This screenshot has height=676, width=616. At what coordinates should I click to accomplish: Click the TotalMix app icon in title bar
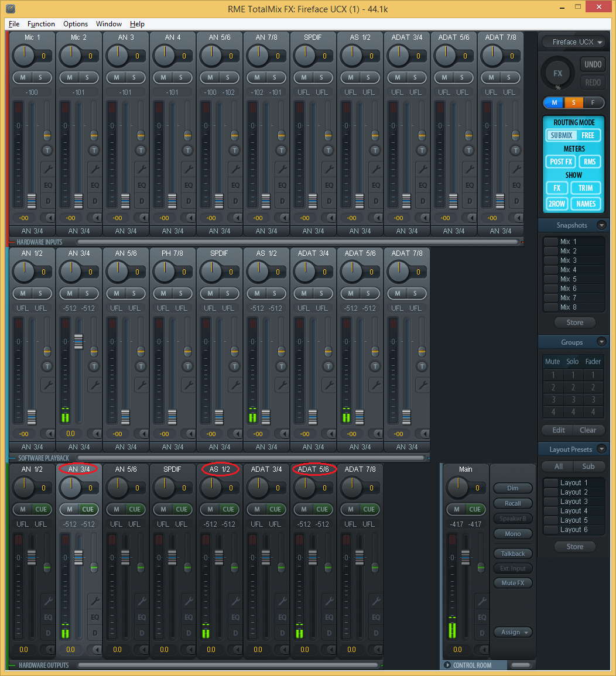click(11, 9)
